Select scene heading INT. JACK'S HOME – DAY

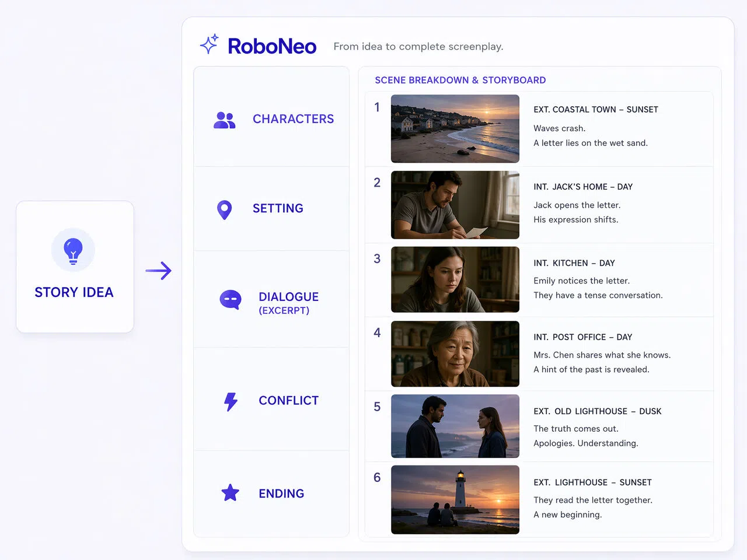[583, 187]
